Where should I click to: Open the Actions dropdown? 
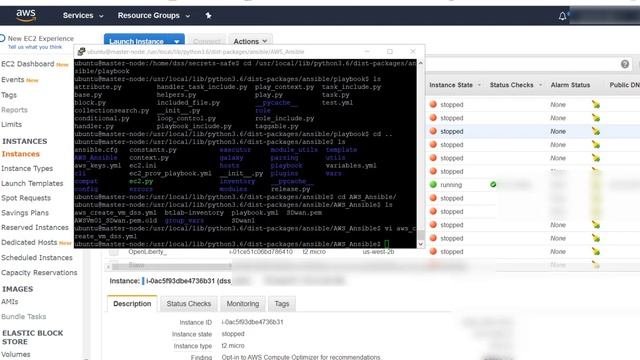click(250, 41)
